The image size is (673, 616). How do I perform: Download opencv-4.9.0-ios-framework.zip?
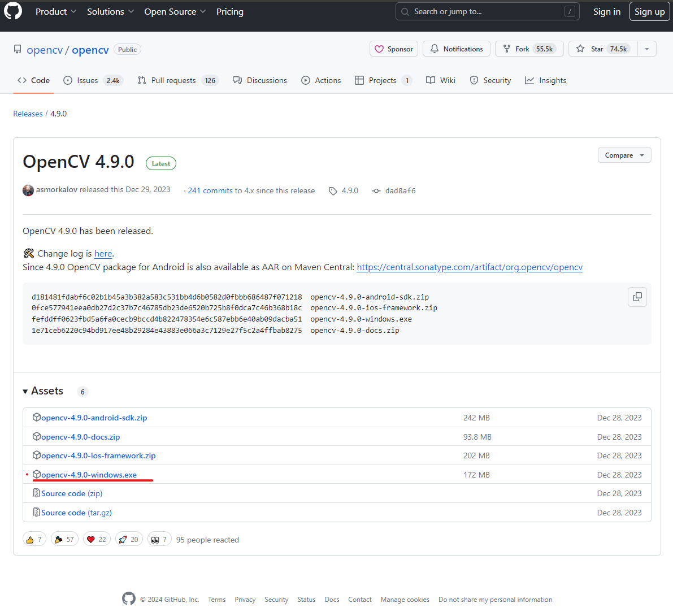(98, 456)
